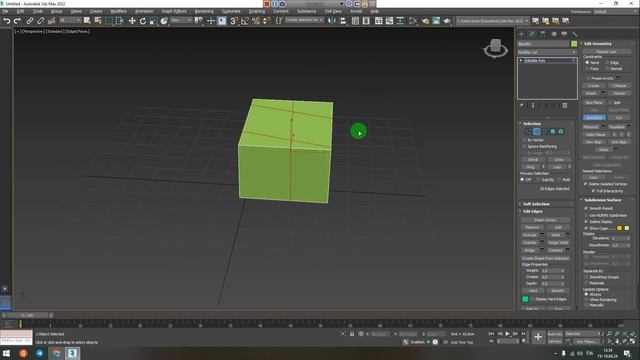
Task: Toggle the Percent Snap icon
Action: 256,21
